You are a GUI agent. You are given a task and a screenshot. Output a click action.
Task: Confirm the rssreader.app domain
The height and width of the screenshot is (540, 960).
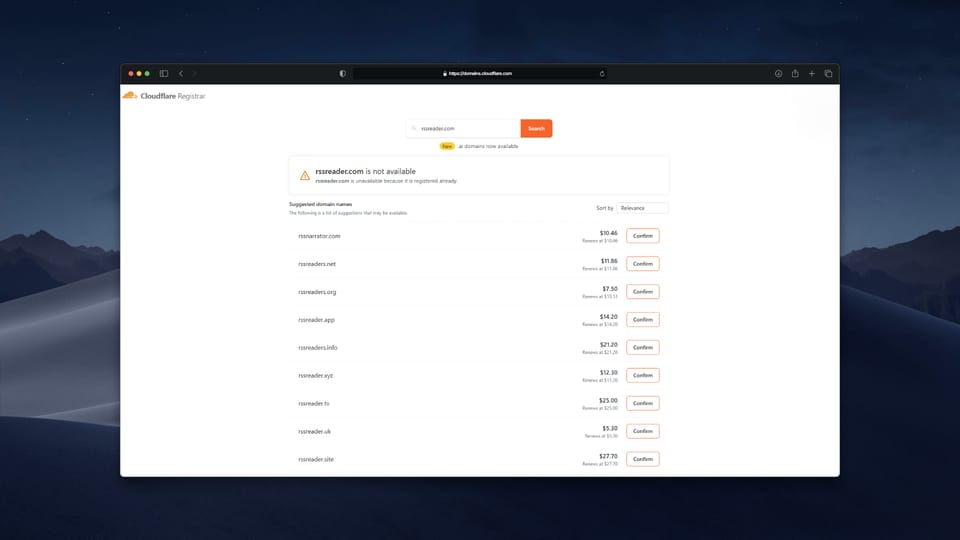(643, 320)
